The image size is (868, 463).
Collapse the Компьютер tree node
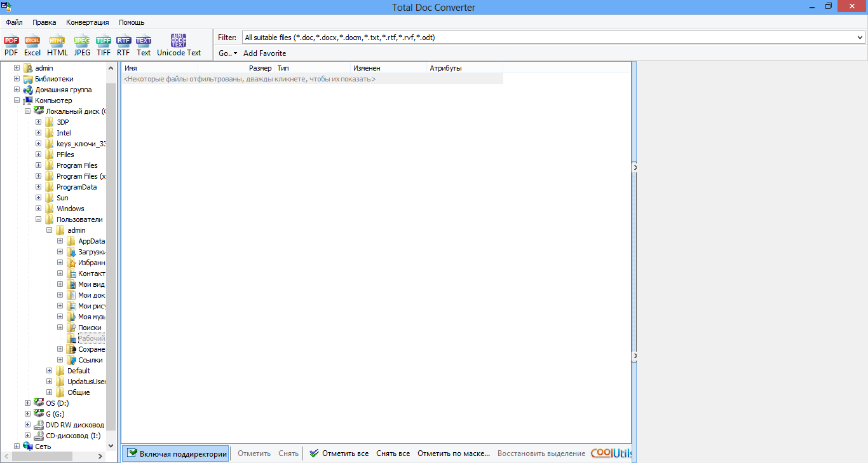click(x=17, y=100)
